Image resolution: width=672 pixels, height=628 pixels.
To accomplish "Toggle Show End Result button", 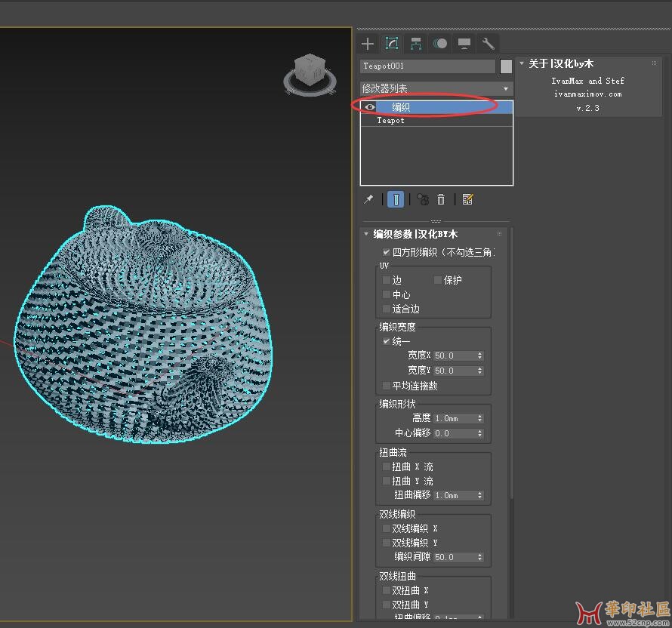I will click(396, 199).
